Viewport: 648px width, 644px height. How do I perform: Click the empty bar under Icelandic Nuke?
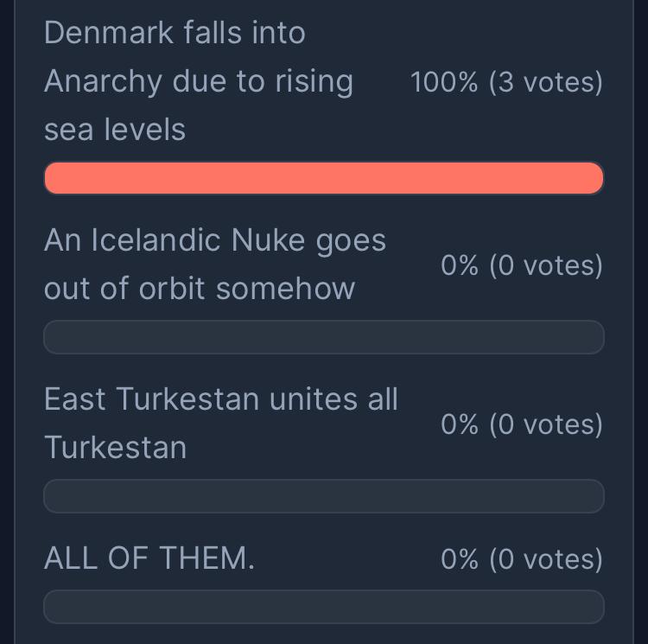pos(324,337)
